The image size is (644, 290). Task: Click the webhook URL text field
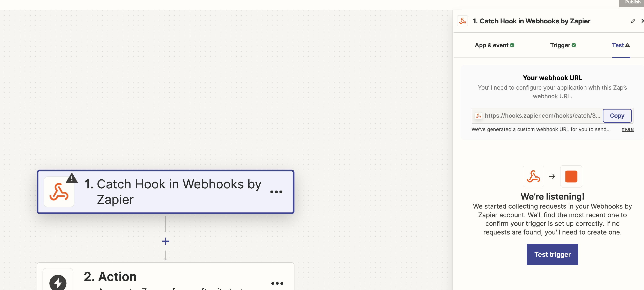click(542, 116)
